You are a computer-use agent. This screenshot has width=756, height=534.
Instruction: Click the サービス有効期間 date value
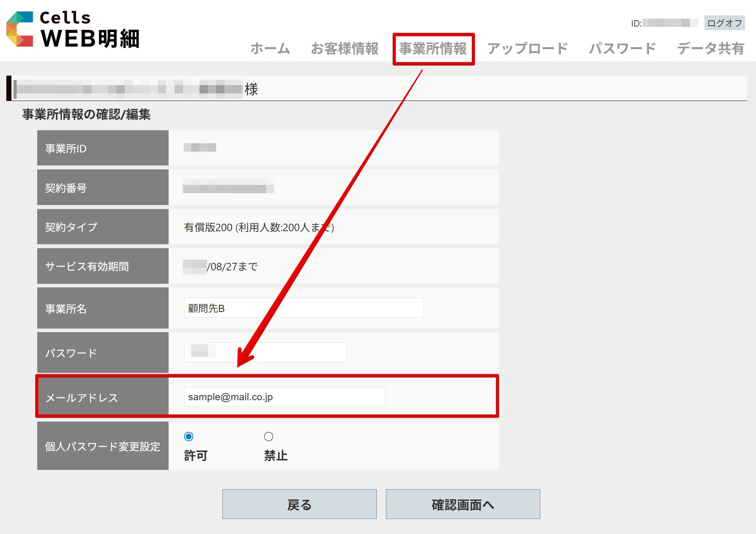(x=232, y=267)
